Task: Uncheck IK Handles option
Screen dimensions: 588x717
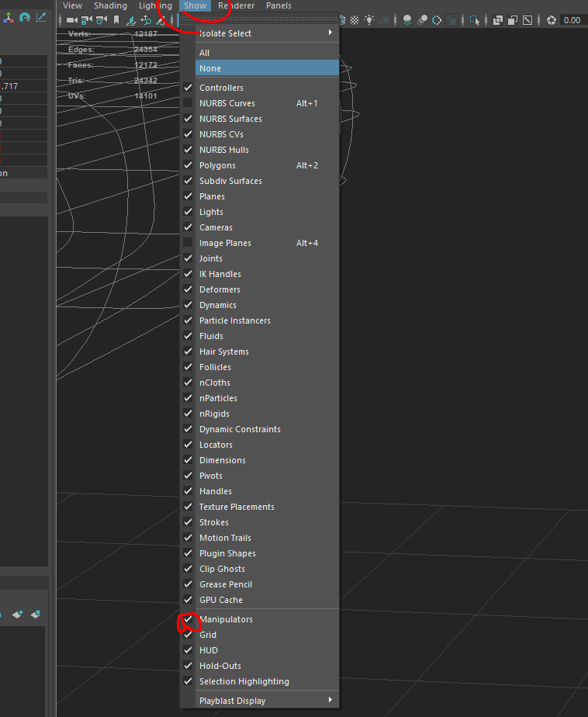Action: [188, 274]
